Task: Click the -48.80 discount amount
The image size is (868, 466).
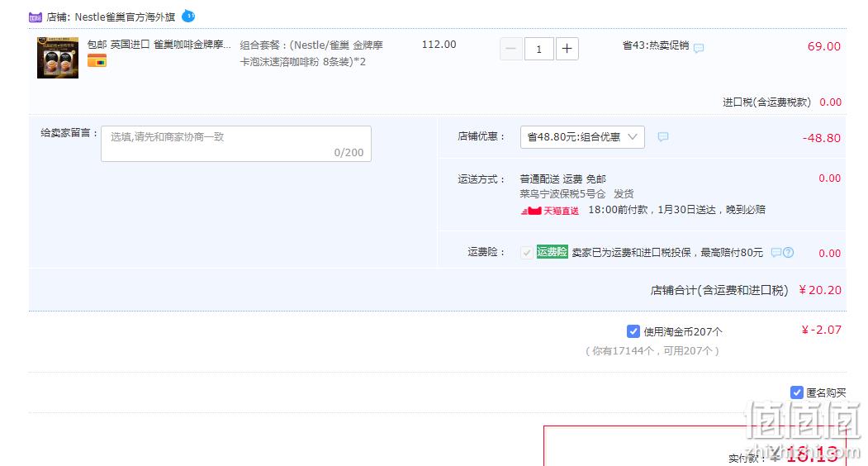Action: pyautogui.click(x=822, y=138)
